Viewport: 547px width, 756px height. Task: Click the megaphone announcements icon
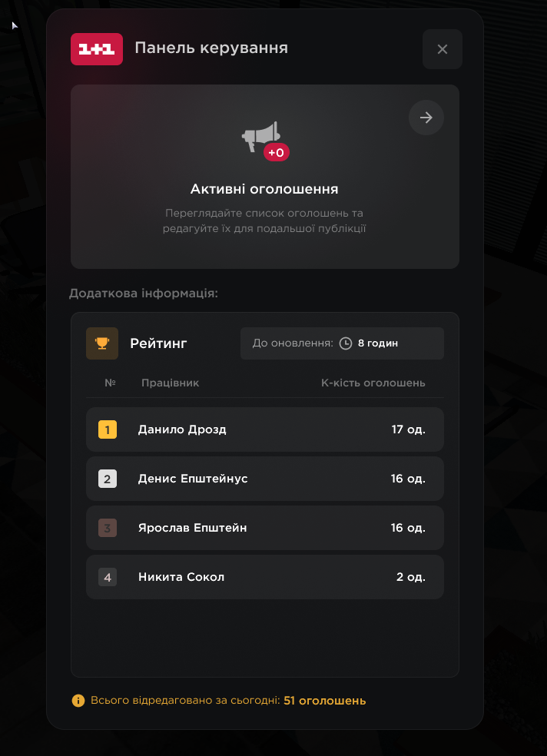click(x=260, y=137)
